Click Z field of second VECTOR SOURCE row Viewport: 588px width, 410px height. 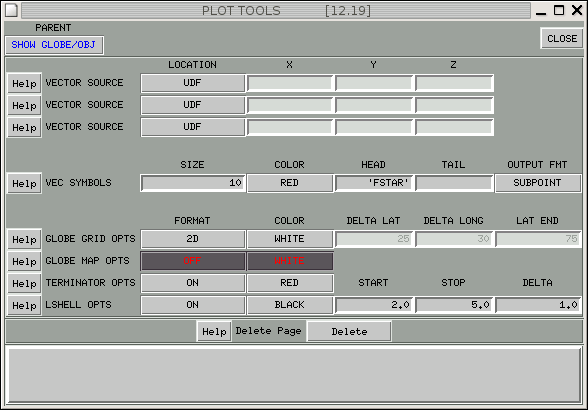point(454,105)
